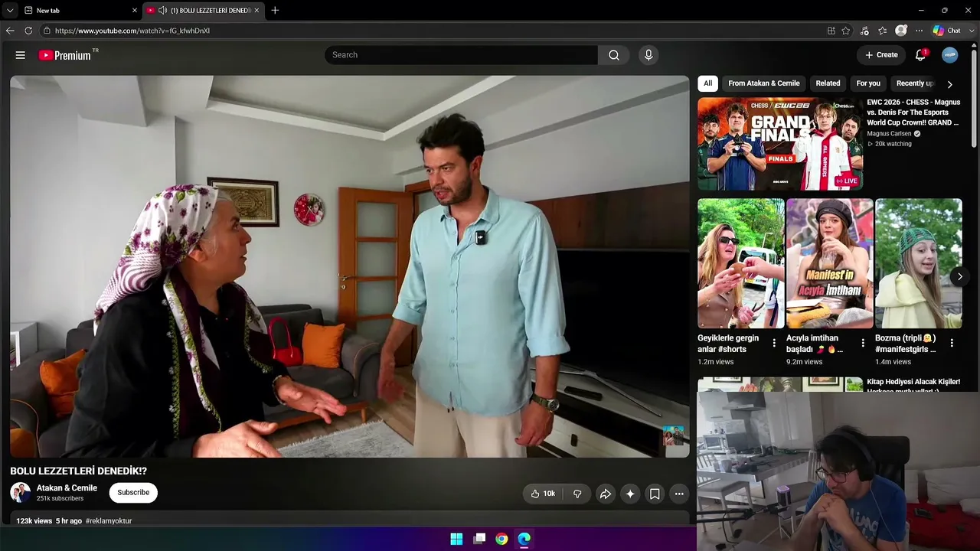Open options for Bozma (tripli) short
Screen dimensions: 980x551
point(952,343)
